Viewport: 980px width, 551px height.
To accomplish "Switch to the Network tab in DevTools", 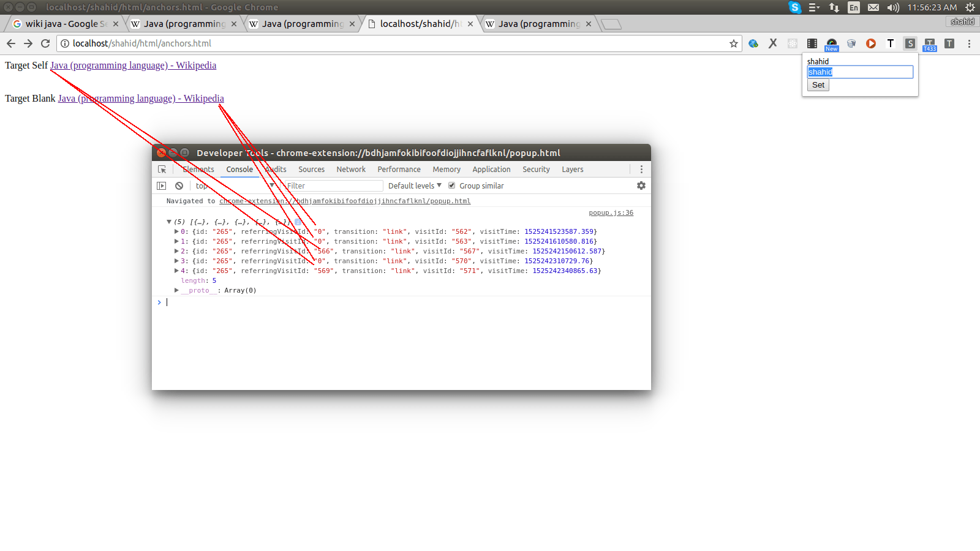I will 350,169.
